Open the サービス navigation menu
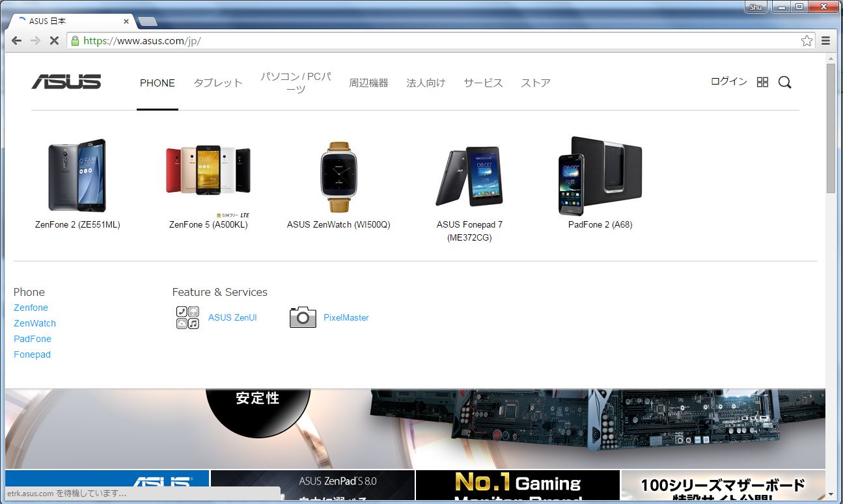 coord(483,83)
